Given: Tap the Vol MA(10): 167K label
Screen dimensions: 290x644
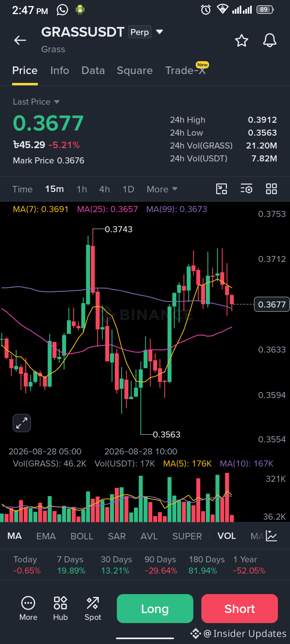Looking at the screenshot, I should 246,464.
